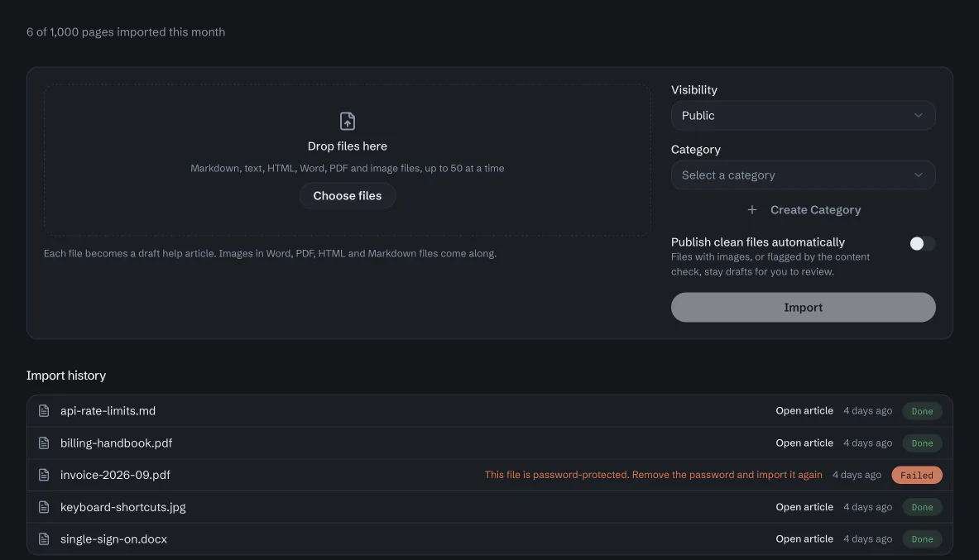Click the Choose files button
Screen dimensions: 979x560
[x=347, y=196]
